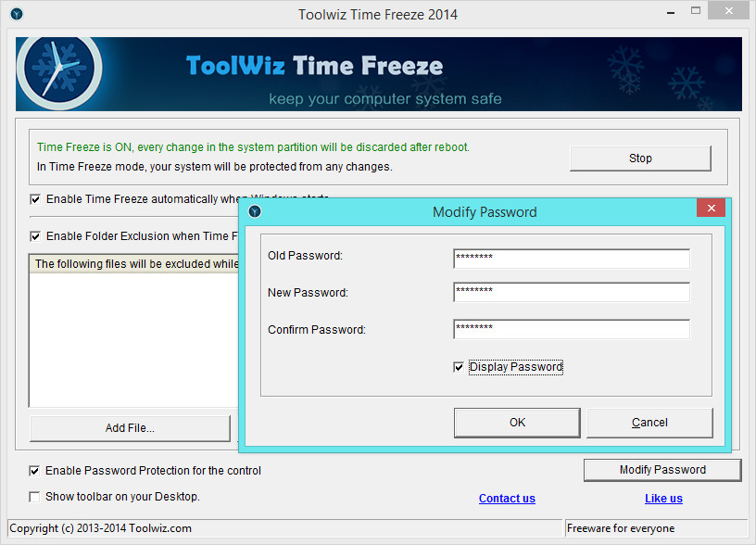Click the Modify Password dialog title
Image resolution: width=756 pixels, height=545 pixels.
(485, 212)
